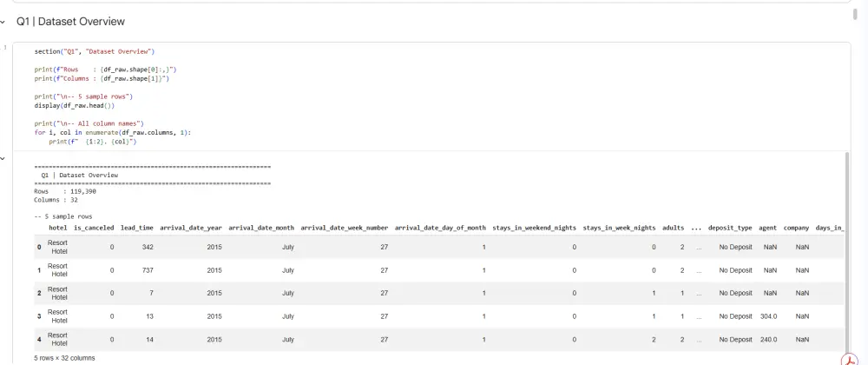Viewport: 868px width, 365px height.
Task: Click the deposit_type column header
Action: (730, 228)
